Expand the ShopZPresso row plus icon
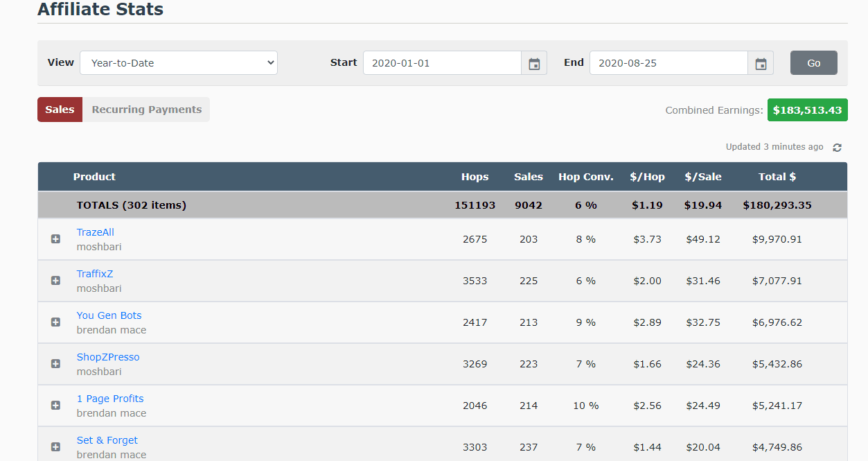 pos(55,364)
